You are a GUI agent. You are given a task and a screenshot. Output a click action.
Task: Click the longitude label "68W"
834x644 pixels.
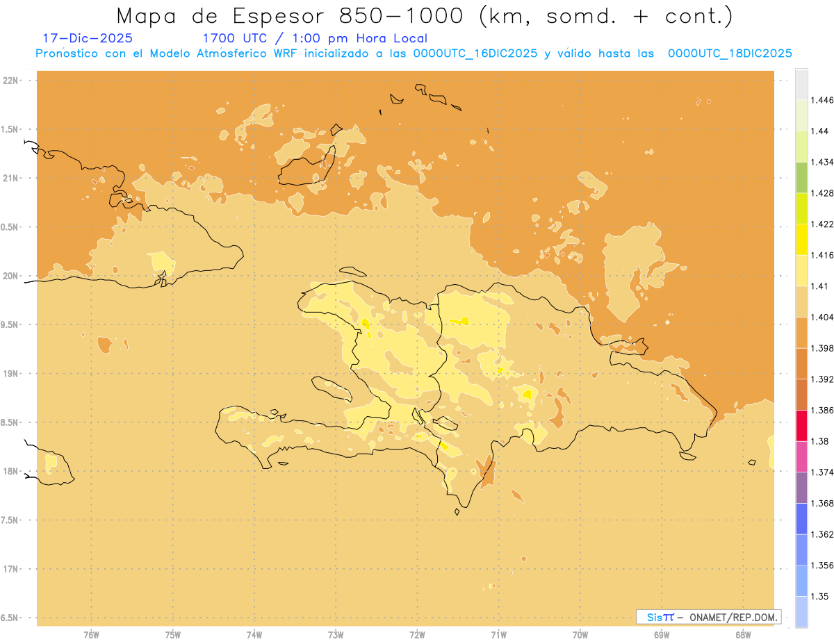pyautogui.click(x=743, y=634)
